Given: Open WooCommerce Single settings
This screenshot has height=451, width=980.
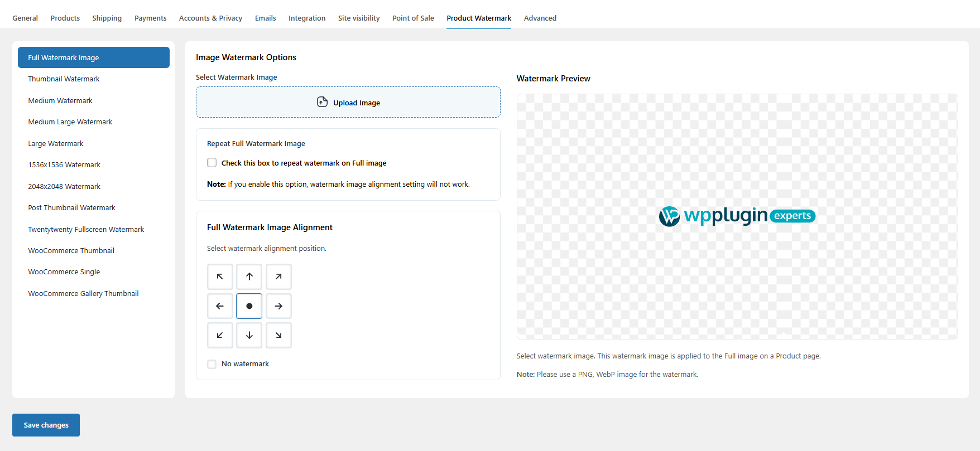Looking at the screenshot, I should pyautogui.click(x=64, y=271).
